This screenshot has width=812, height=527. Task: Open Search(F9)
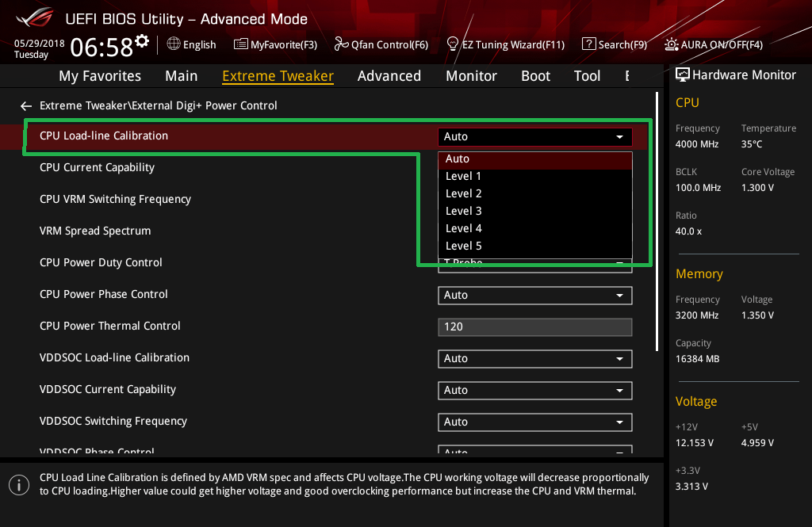click(x=615, y=44)
